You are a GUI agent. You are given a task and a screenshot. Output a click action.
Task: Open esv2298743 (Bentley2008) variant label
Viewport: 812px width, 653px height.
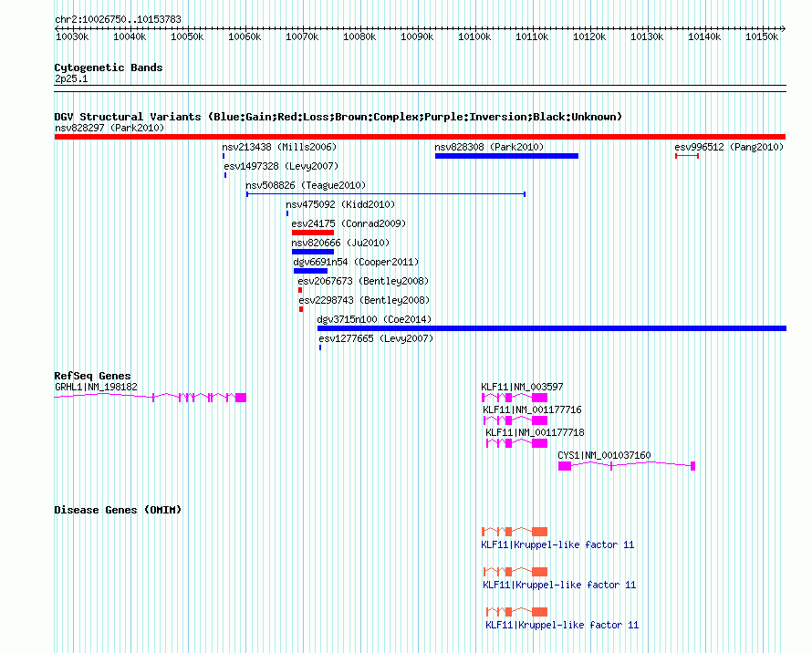pyautogui.click(x=364, y=300)
